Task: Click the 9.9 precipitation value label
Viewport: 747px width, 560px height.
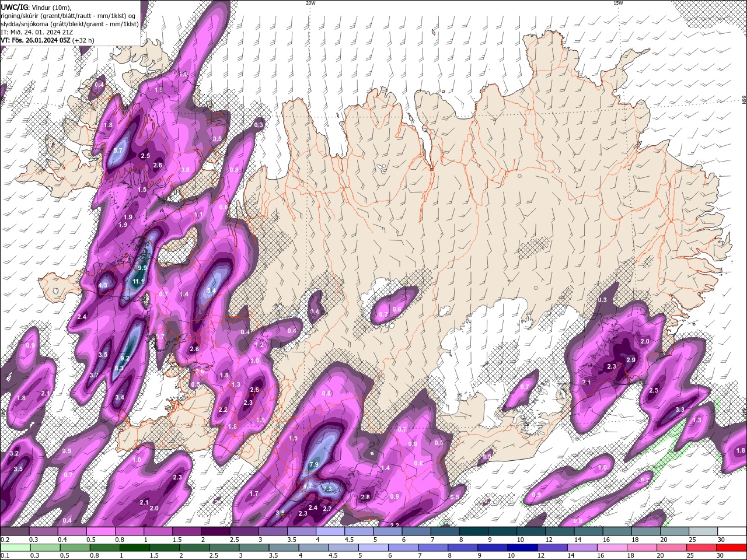Action: click(x=142, y=268)
